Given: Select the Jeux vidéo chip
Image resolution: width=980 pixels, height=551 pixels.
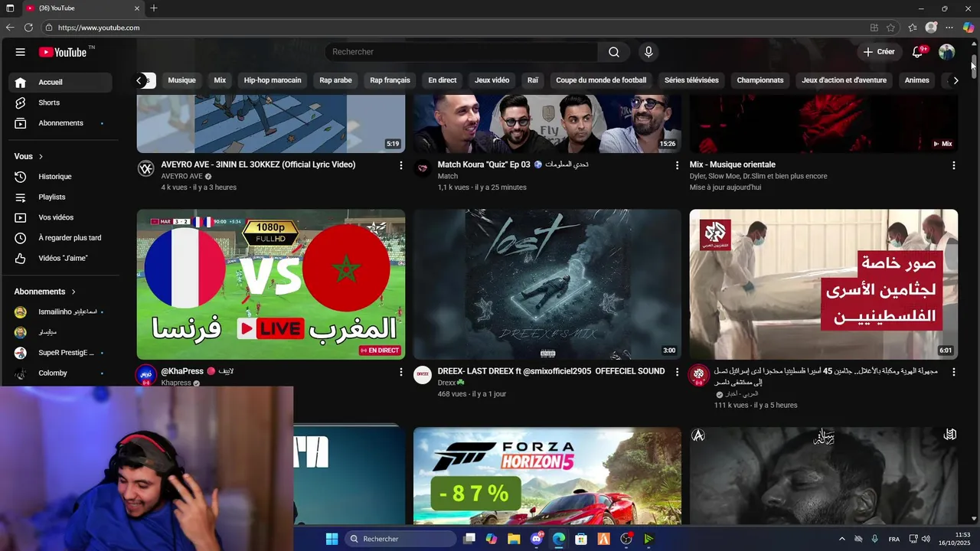Looking at the screenshot, I should click(x=492, y=80).
